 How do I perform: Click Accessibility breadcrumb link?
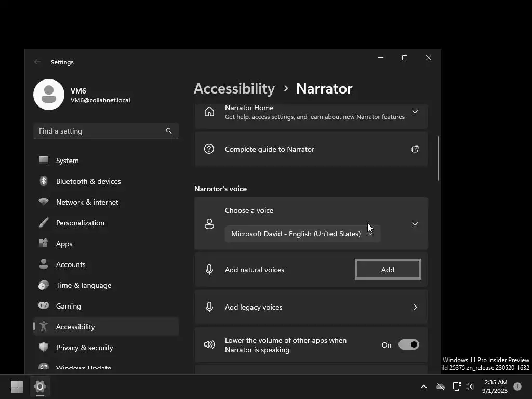click(234, 88)
